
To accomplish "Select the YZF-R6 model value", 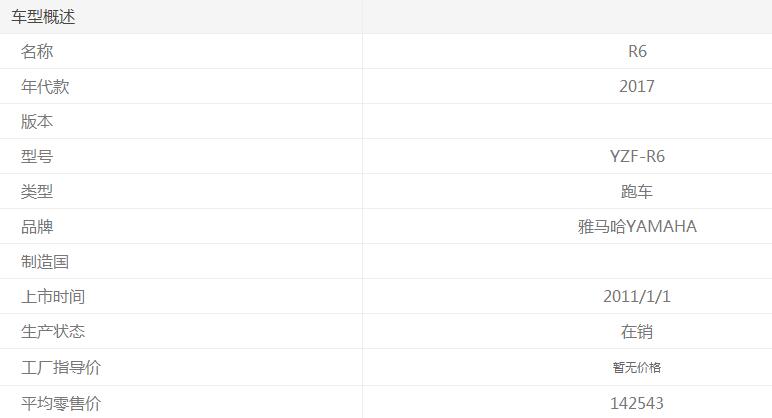I will click(637, 157).
